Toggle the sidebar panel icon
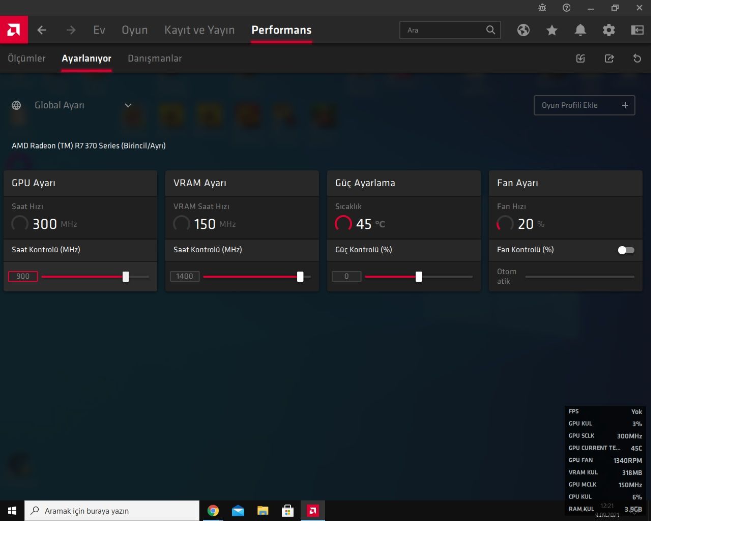The image size is (756, 534). (x=637, y=30)
